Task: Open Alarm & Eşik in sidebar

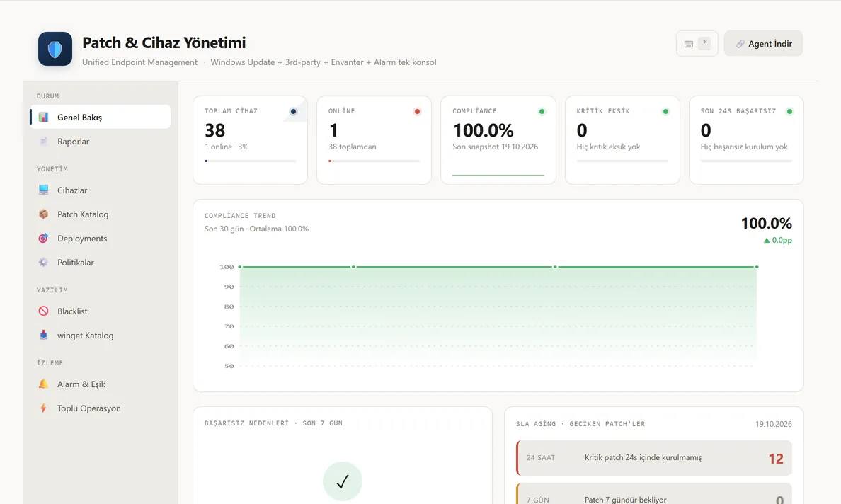Action: tap(101, 384)
